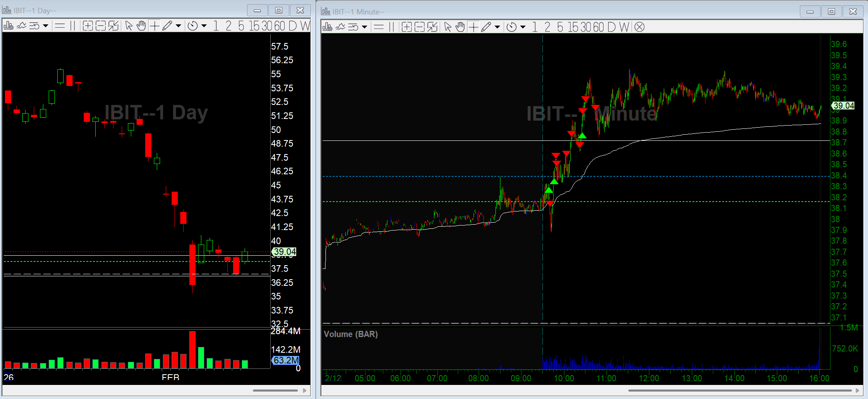Switch 1 Minute window to 2-minute interval
868x399 pixels.
point(547,27)
